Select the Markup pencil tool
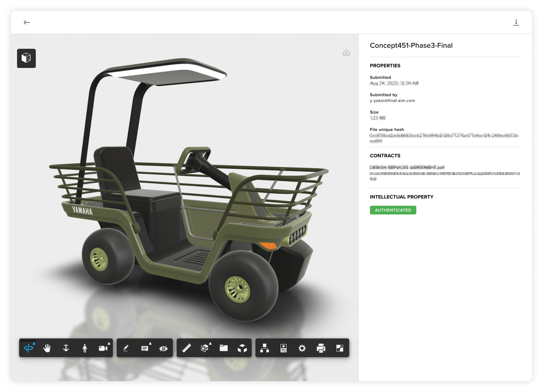This screenshot has width=543, height=392. pyautogui.click(x=126, y=348)
